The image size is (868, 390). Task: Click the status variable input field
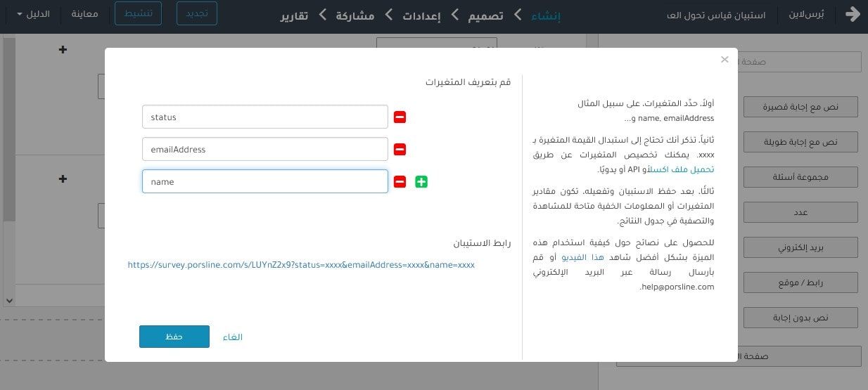tap(265, 117)
